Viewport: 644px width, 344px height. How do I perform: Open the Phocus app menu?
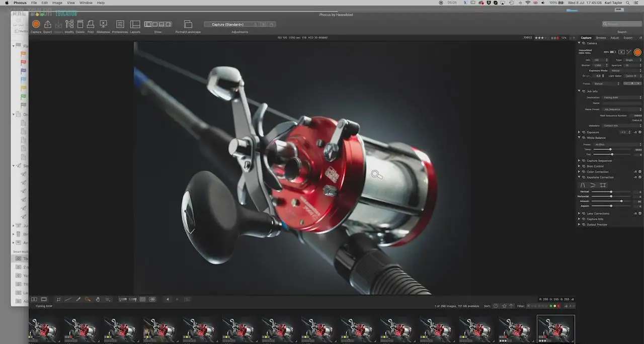pyautogui.click(x=20, y=3)
